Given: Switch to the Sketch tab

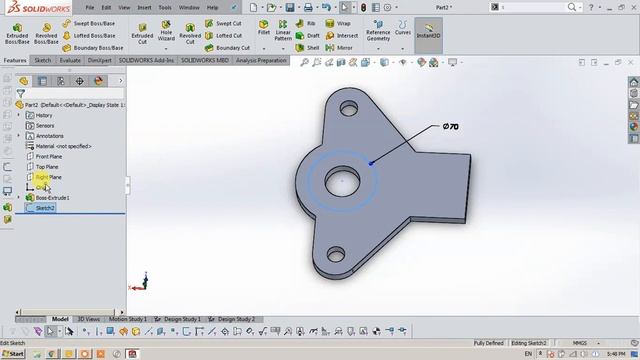Looking at the screenshot, I should [x=42, y=60].
